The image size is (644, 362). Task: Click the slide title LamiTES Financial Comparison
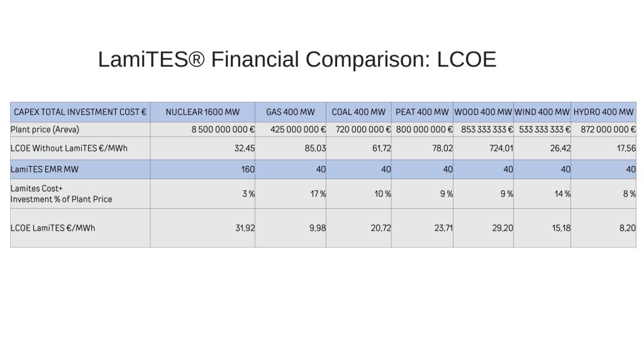[297, 59]
